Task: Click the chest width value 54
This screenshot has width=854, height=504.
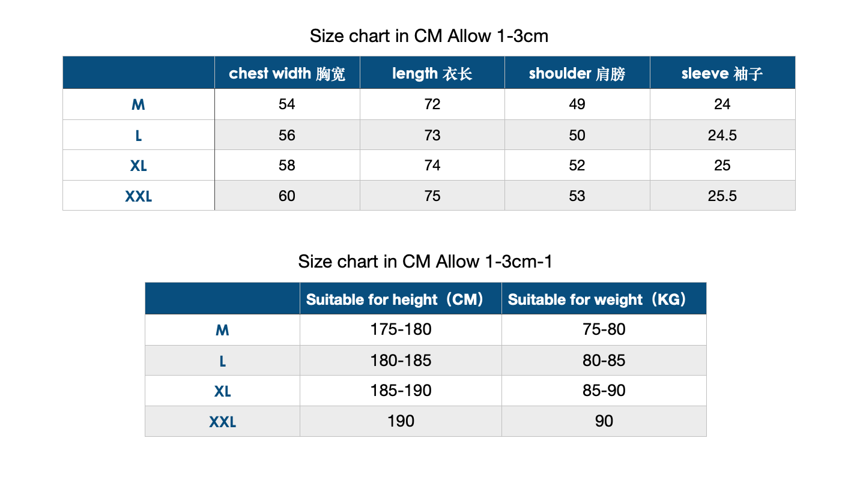Action: click(x=287, y=104)
